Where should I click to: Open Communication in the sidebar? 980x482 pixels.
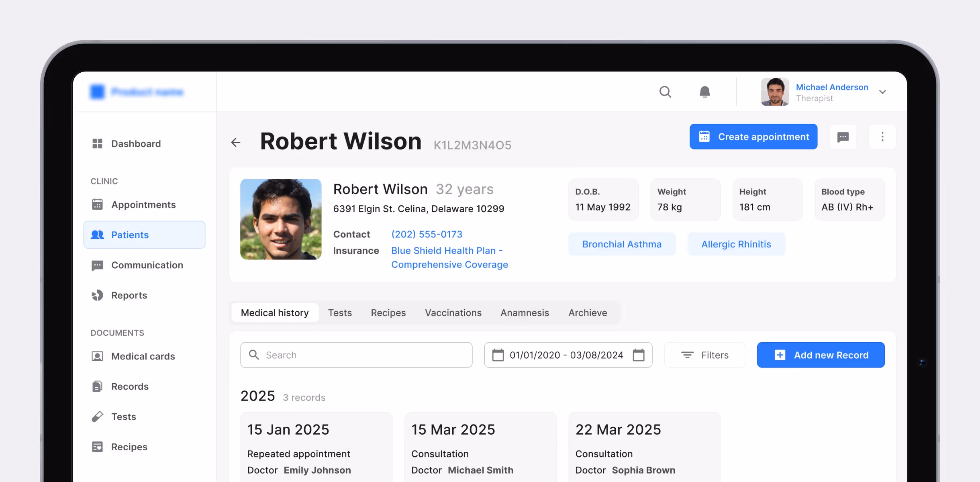(x=147, y=265)
